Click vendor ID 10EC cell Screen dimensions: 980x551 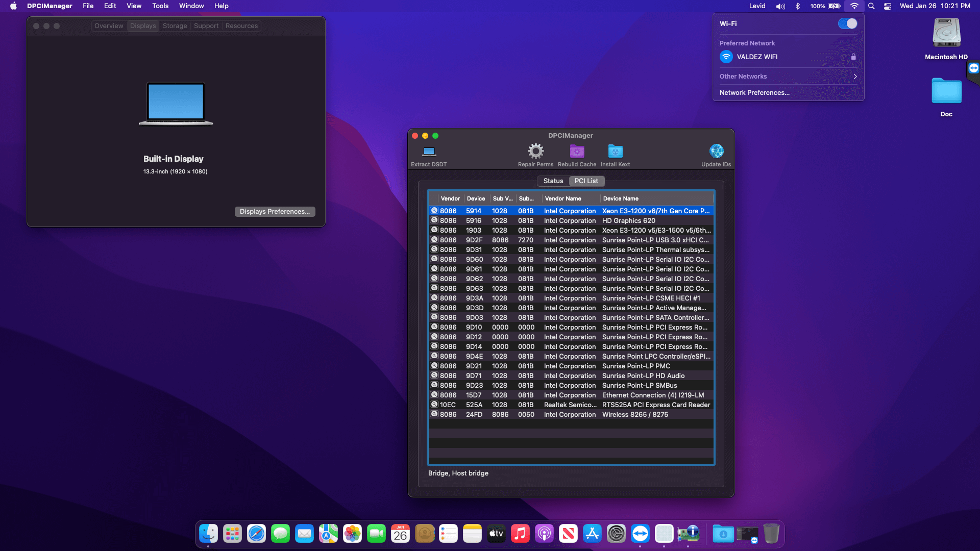click(448, 405)
